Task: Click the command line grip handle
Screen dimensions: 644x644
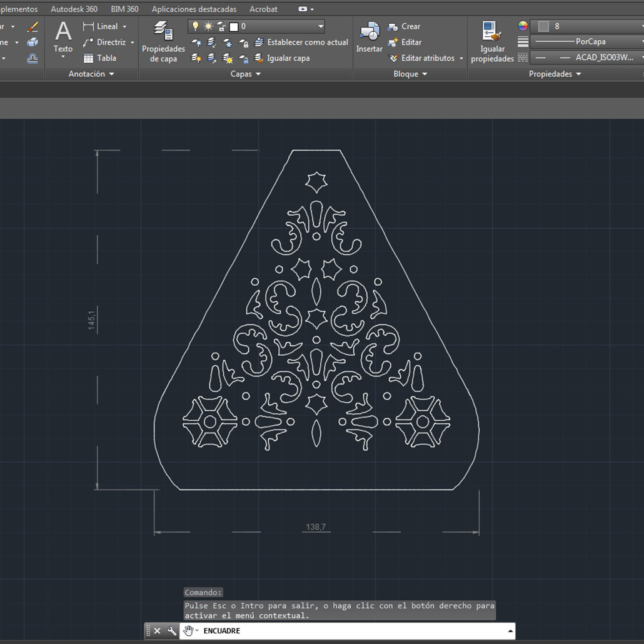Action: (148, 630)
